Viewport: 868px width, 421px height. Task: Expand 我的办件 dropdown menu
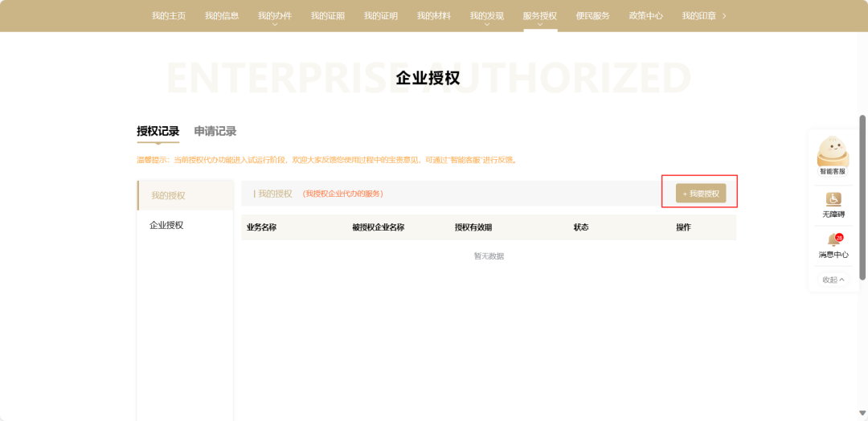pyautogui.click(x=275, y=16)
